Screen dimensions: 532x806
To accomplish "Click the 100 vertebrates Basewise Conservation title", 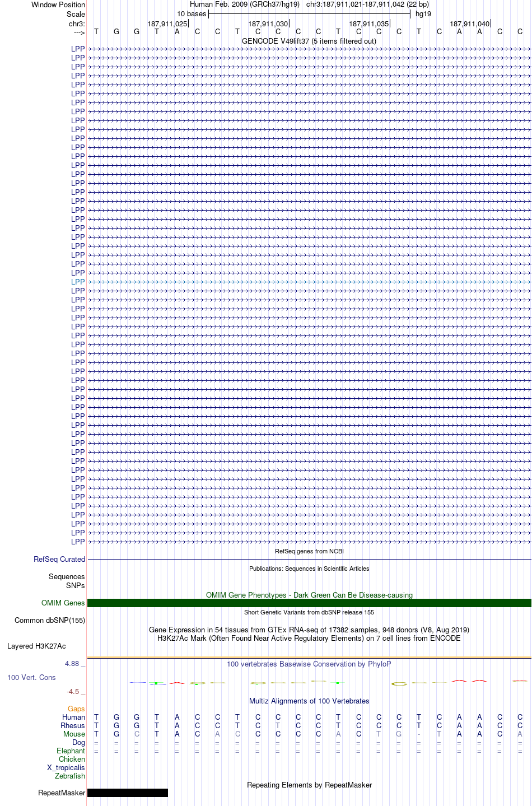I will [x=309, y=664].
